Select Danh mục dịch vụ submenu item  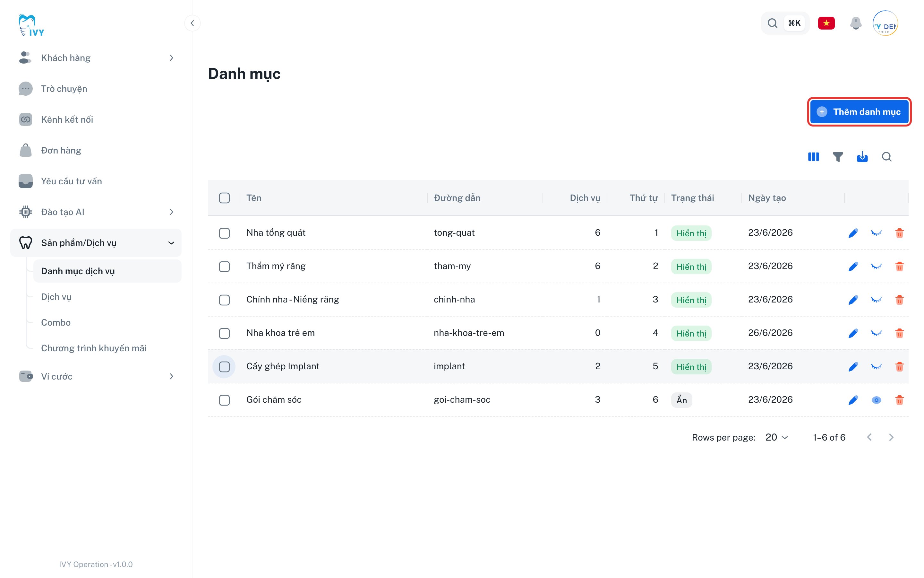click(107, 271)
